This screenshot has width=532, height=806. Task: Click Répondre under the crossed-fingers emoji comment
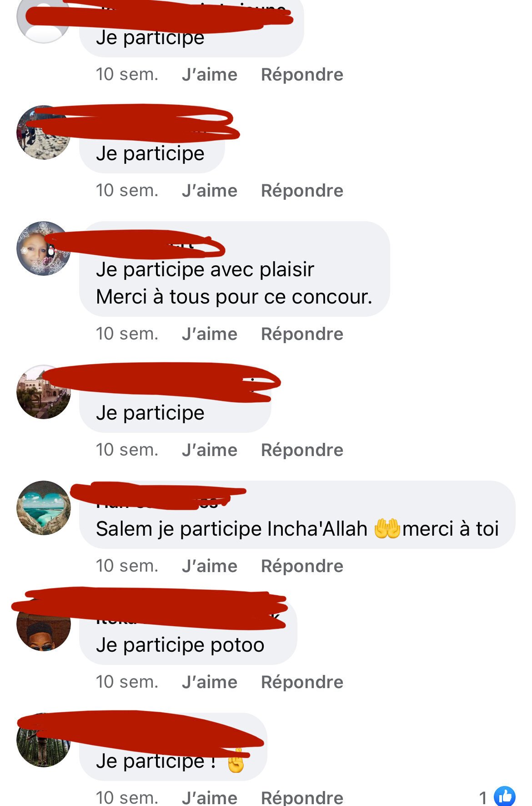click(302, 797)
